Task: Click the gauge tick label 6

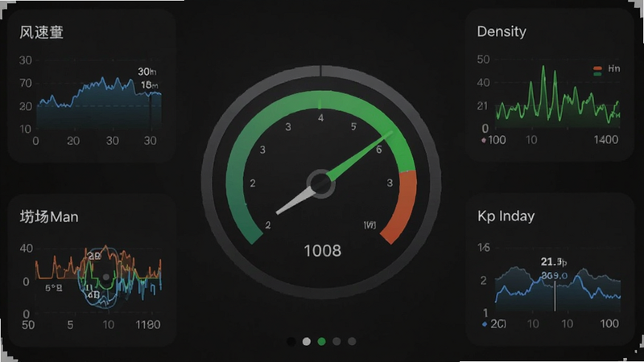Action: click(x=379, y=150)
